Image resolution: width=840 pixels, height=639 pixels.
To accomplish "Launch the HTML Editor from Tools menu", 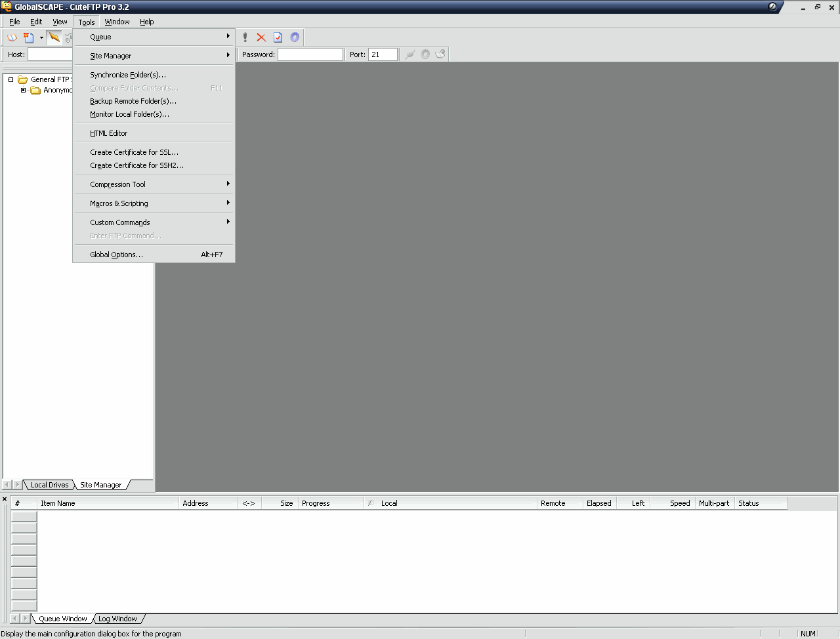I will point(154,133).
